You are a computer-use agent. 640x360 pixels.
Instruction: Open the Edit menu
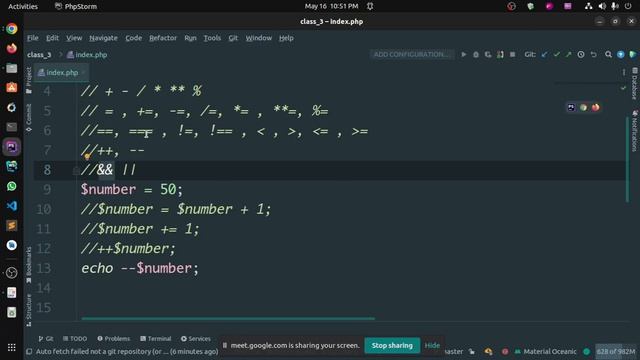52,38
